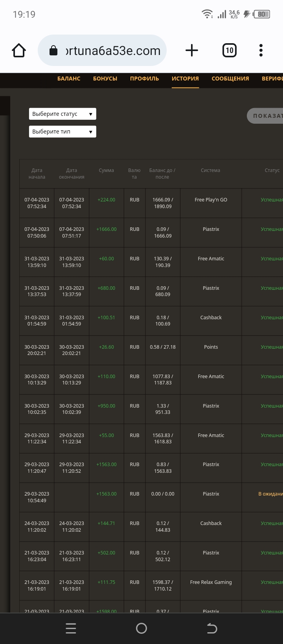Click the Дата начала column header
283x644 pixels.
coord(37,174)
